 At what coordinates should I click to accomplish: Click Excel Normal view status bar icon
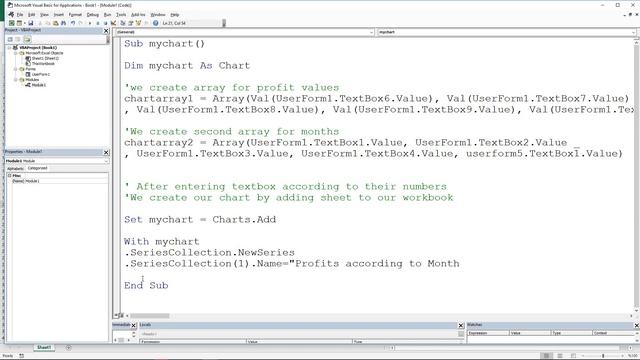546,356
